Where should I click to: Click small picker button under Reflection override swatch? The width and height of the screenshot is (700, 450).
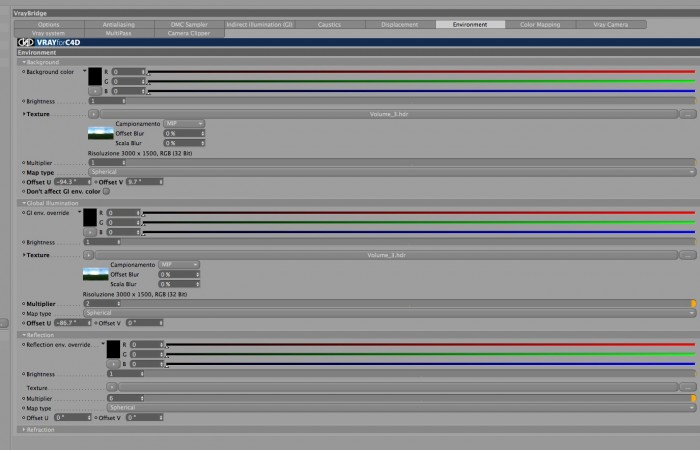113,364
